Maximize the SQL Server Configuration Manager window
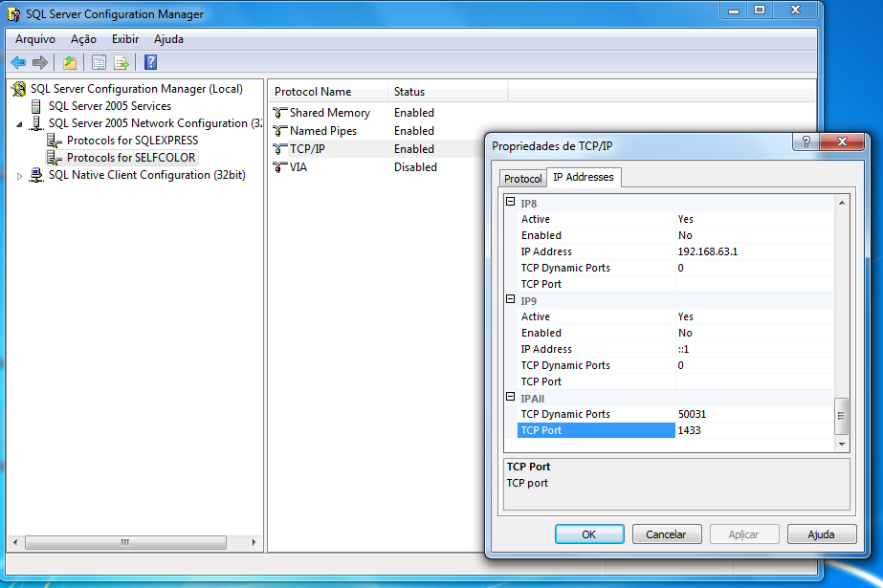 click(760, 10)
